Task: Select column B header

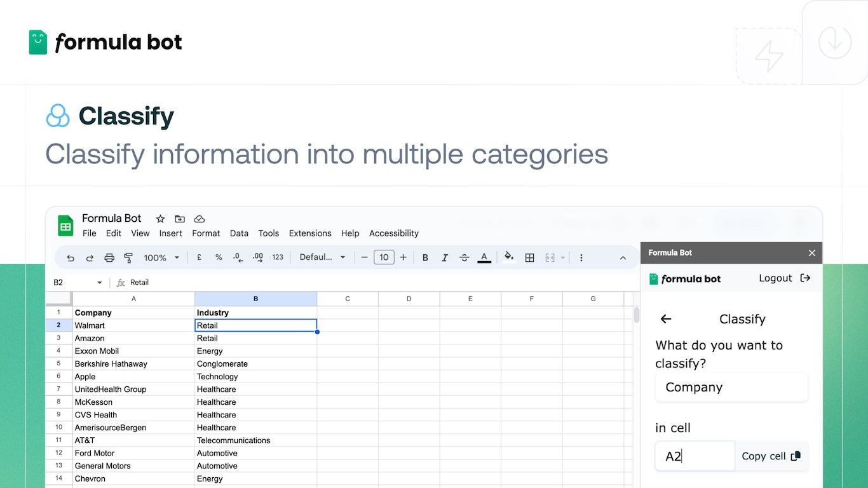Action: click(x=255, y=299)
